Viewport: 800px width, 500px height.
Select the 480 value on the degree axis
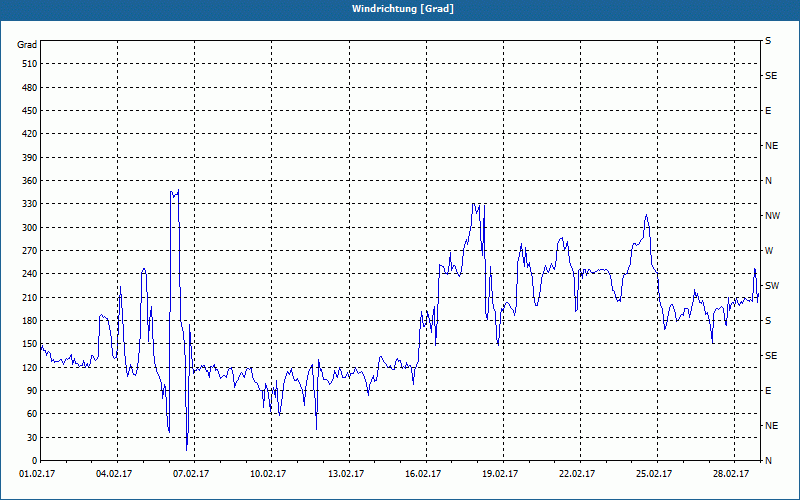tap(30, 88)
